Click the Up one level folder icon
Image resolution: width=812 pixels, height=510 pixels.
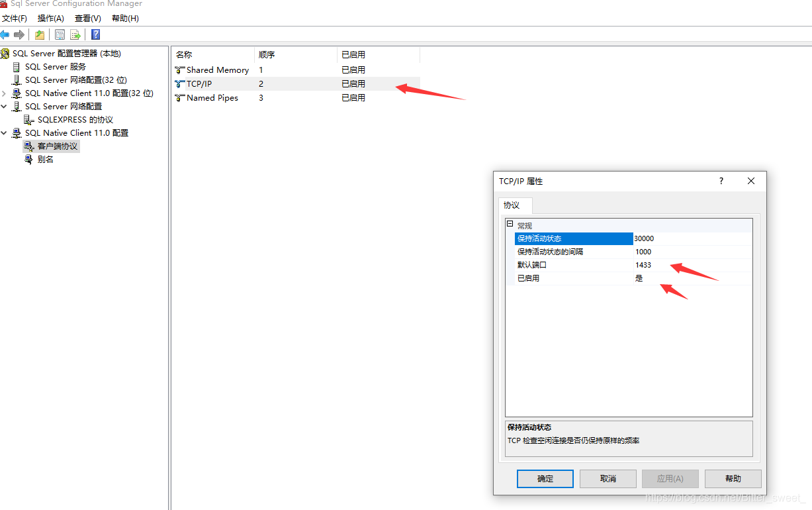[40, 34]
